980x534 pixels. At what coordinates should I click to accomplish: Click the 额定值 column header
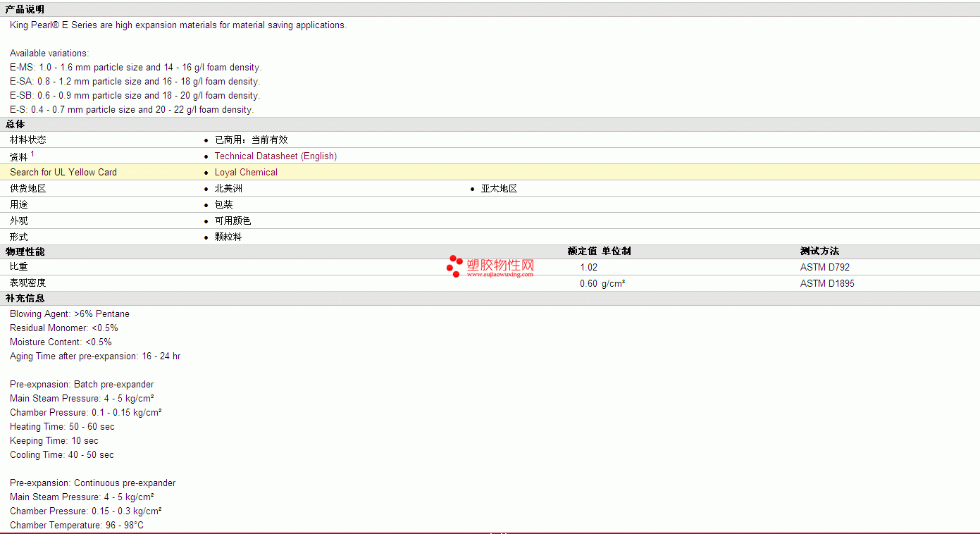coord(582,251)
